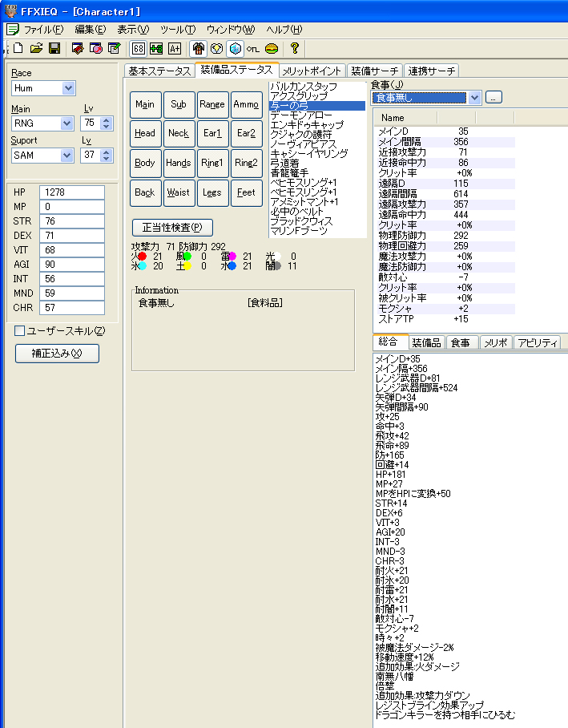Screen dimensions: 568x728
Task: Click the key icon in toolbar
Action: (x=253, y=49)
